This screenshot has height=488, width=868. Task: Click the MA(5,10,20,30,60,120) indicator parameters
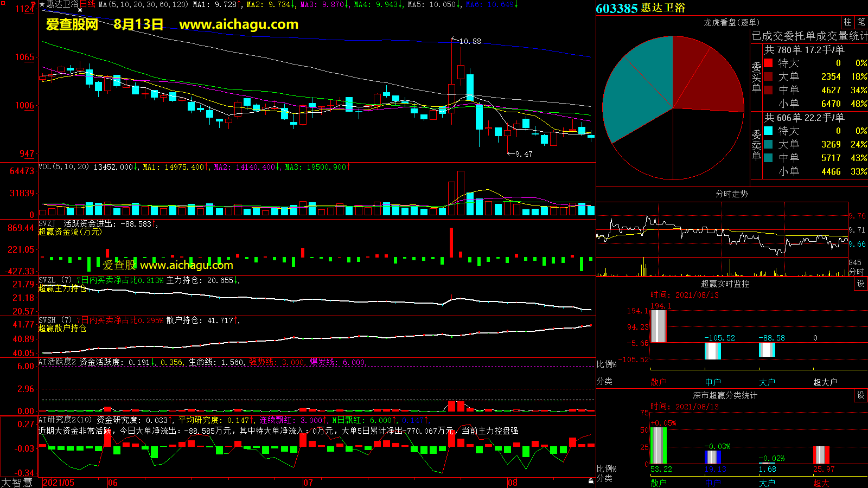pos(143,4)
